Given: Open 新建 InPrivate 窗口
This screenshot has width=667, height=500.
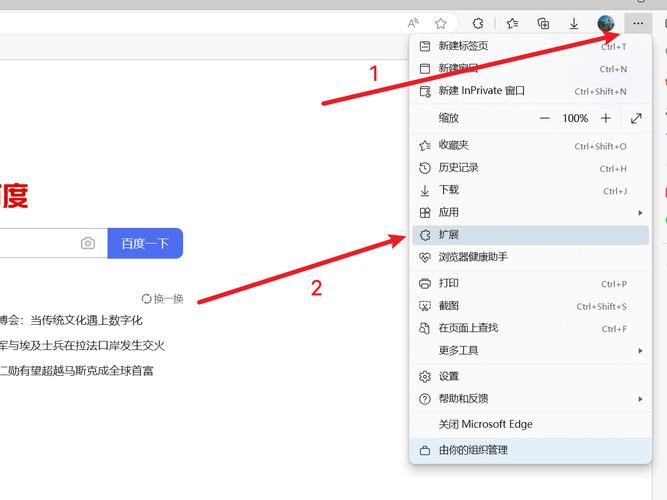Looking at the screenshot, I should (x=530, y=91).
